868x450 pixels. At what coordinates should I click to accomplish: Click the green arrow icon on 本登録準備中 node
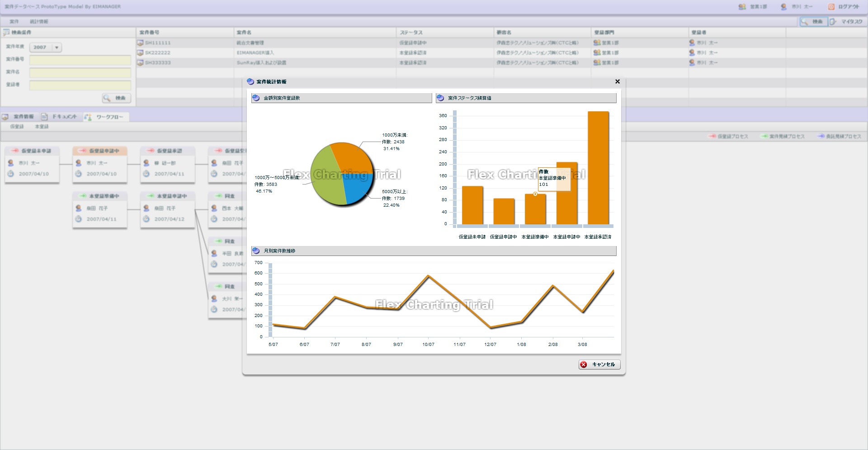click(x=82, y=196)
